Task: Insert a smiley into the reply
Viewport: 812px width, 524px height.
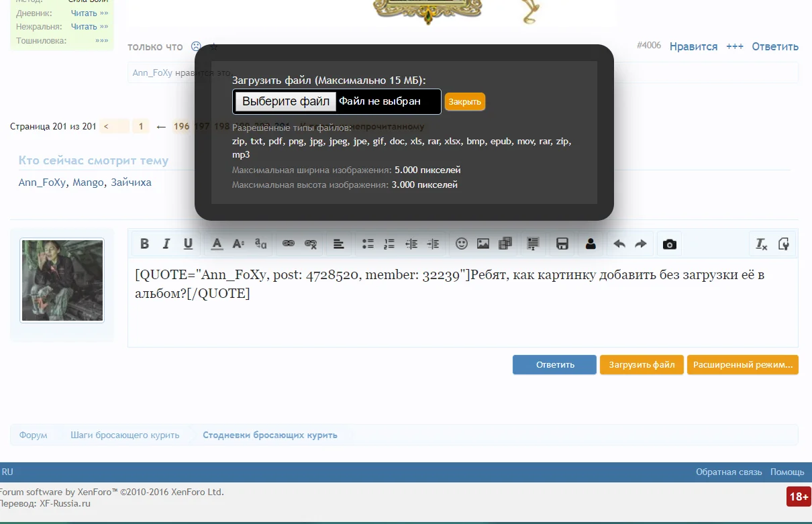Action: click(462, 244)
